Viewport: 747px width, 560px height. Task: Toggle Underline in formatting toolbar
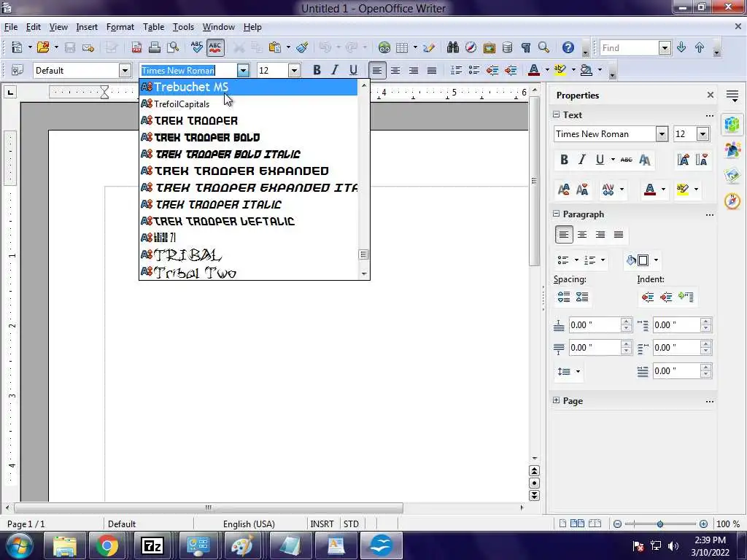click(x=353, y=71)
